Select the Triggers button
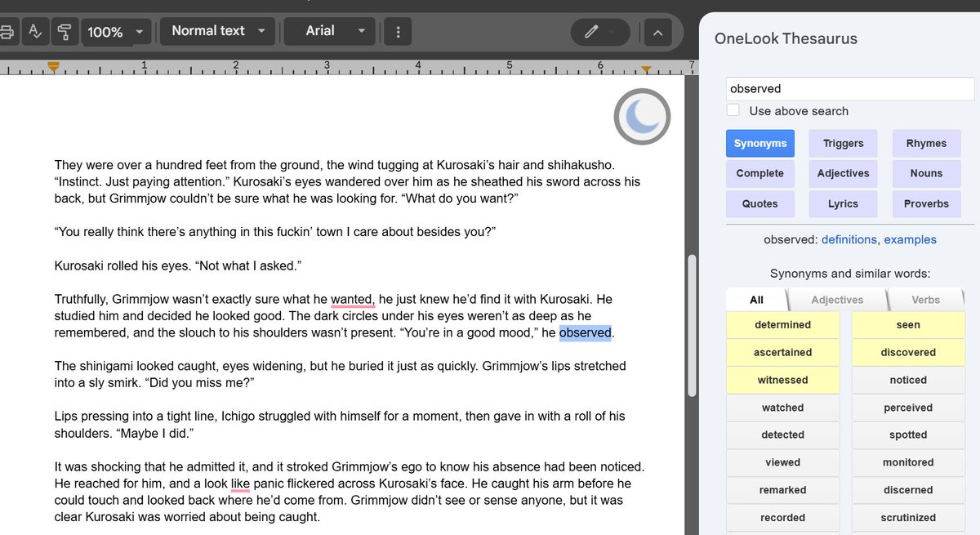This screenshot has width=980, height=535. [x=844, y=144]
